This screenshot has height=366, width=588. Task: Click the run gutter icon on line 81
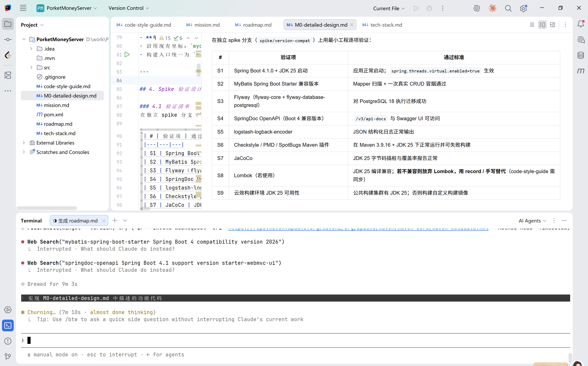click(x=127, y=54)
